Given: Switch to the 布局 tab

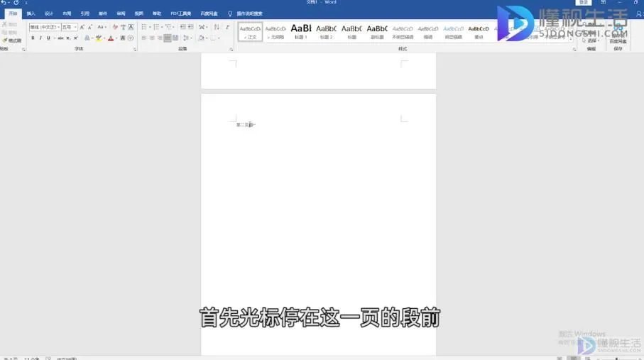Looking at the screenshot, I should [67, 13].
